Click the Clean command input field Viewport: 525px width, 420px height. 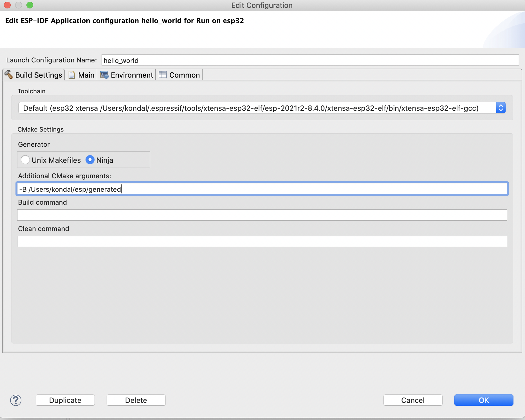[262, 241]
